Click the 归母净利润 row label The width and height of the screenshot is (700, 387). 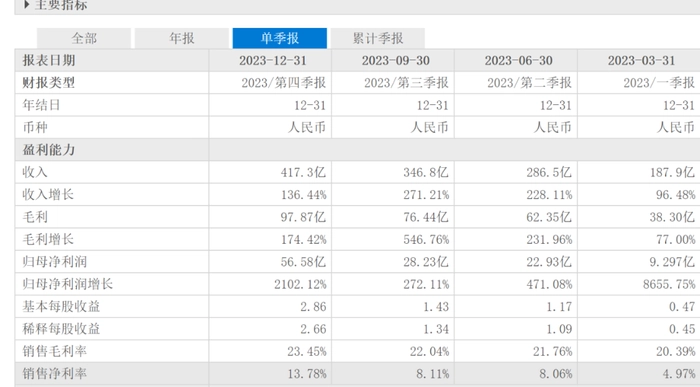[x=54, y=262]
